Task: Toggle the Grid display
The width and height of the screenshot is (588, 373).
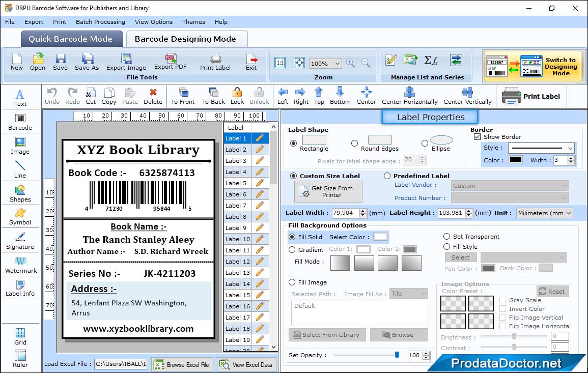Action: click(20, 336)
